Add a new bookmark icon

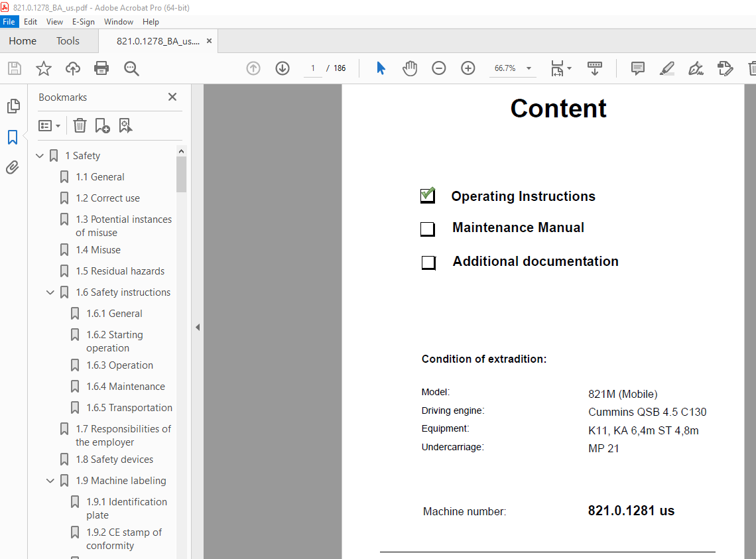coord(102,126)
